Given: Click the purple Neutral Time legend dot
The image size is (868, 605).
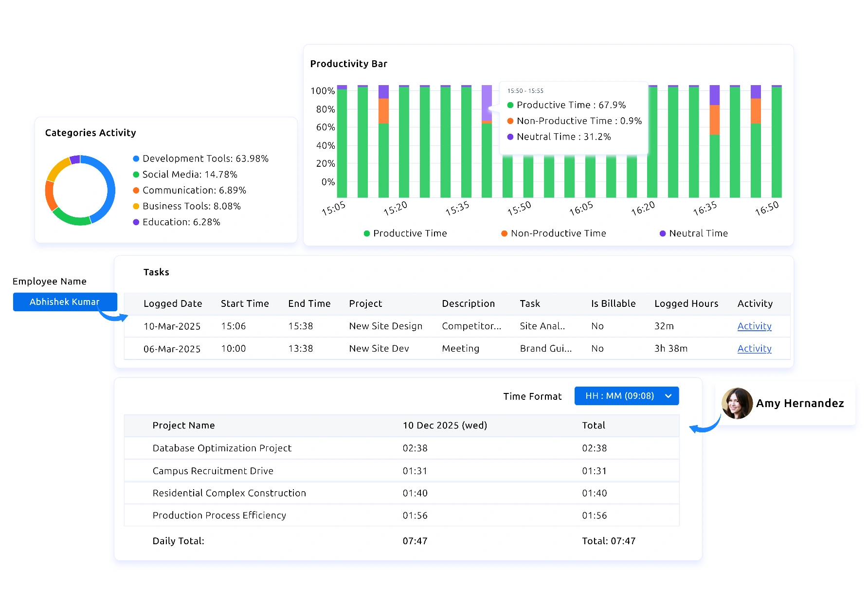Looking at the screenshot, I should [x=662, y=233].
